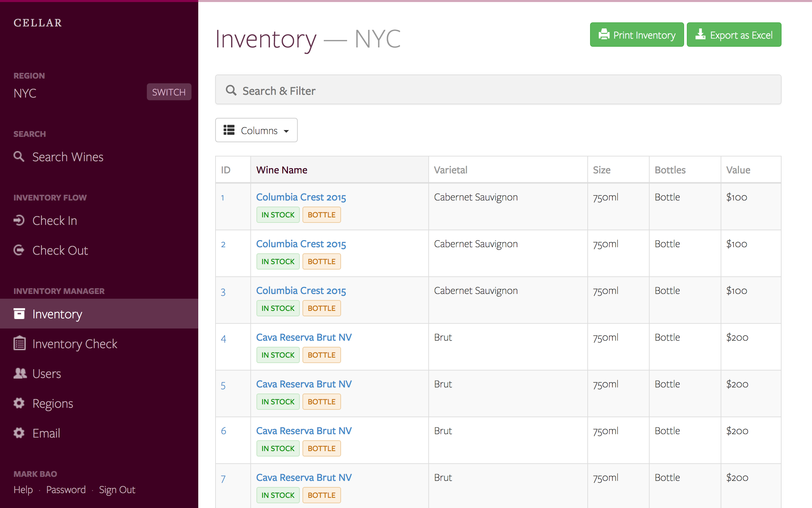This screenshot has height=508, width=812.
Task: Click the SWITCH region button
Action: (169, 92)
